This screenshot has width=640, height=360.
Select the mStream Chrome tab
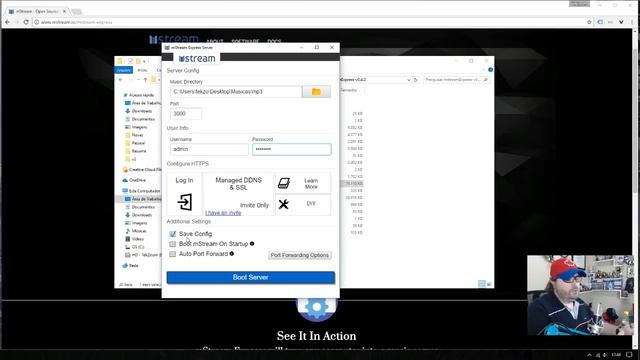pyautogui.click(x=37, y=11)
